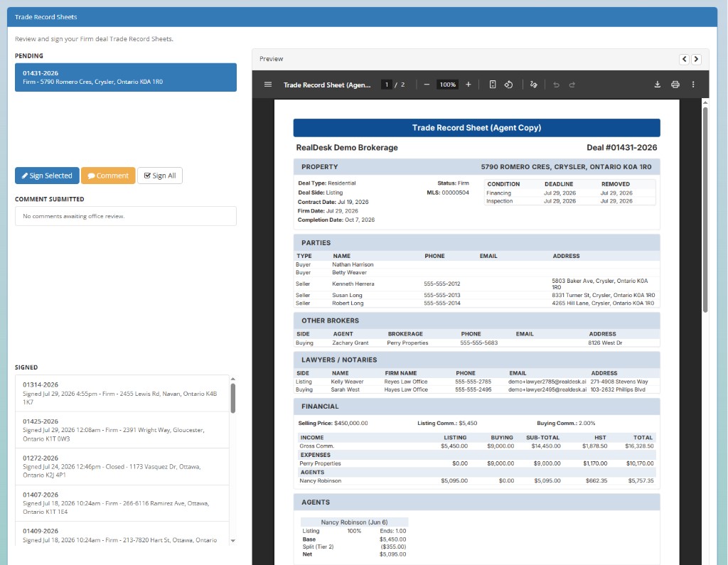Click buyer name 'Nathan Harrison'
The width and height of the screenshot is (728, 565).
click(353, 264)
